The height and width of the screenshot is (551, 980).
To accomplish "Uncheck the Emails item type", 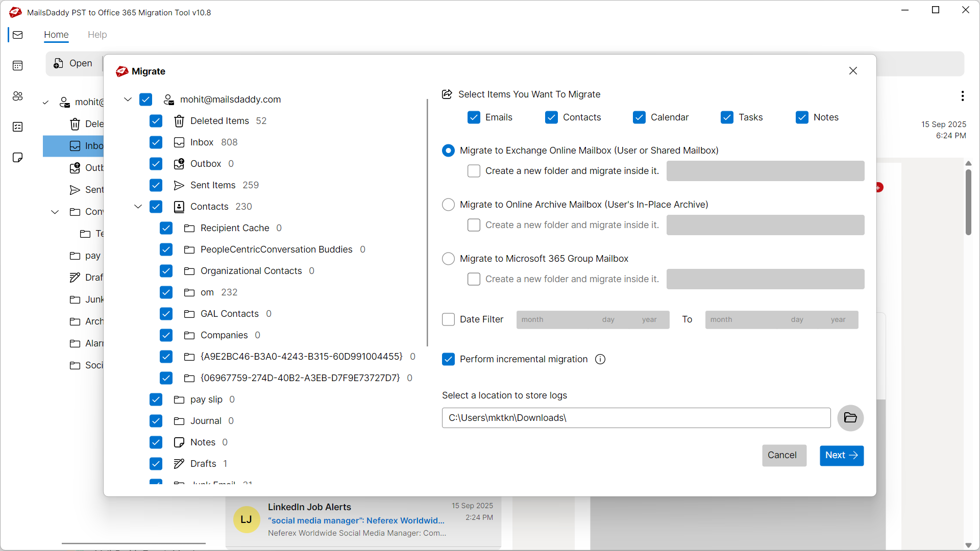I will pos(474,117).
